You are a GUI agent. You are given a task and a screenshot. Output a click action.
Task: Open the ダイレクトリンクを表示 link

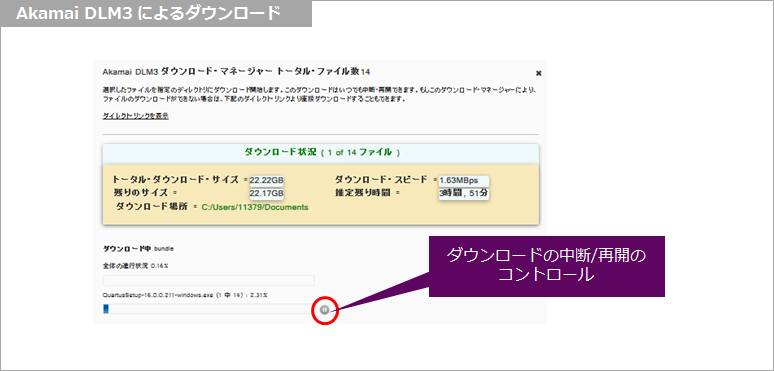pos(136,116)
